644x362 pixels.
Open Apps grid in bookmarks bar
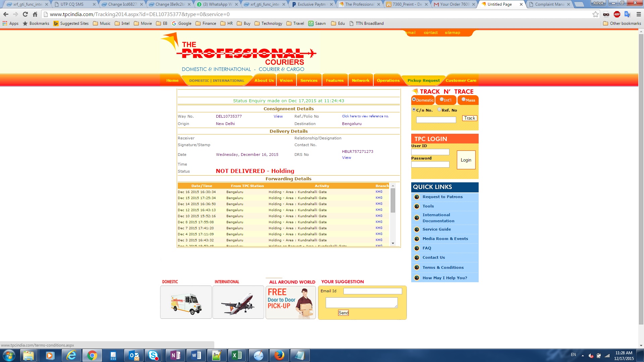(x=10, y=23)
